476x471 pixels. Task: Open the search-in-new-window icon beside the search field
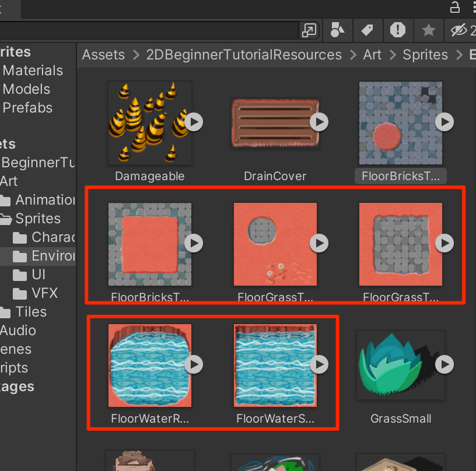coord(309,30)
